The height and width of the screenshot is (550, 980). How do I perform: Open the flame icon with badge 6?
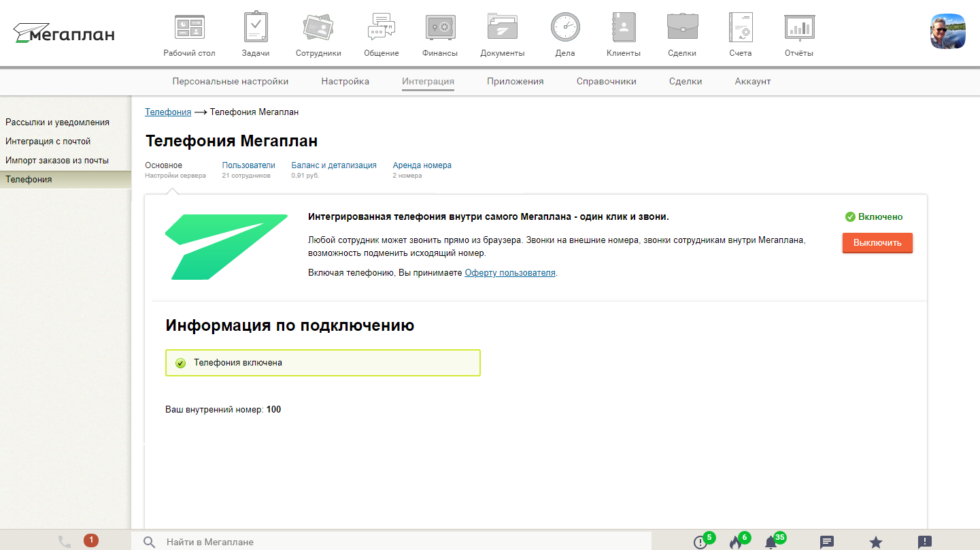tap(734, 542)
